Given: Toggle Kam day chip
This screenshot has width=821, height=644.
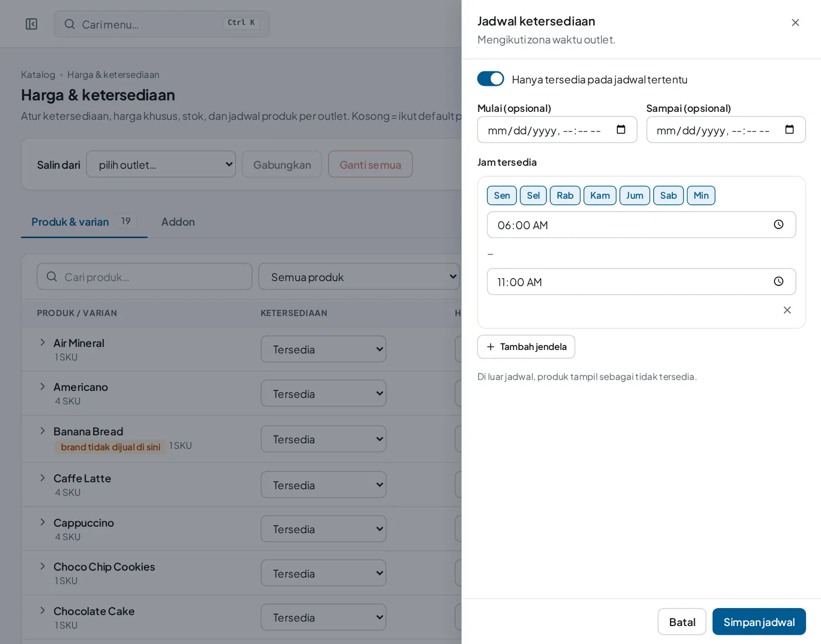Looking at the screenshot, I should (600, 196).
